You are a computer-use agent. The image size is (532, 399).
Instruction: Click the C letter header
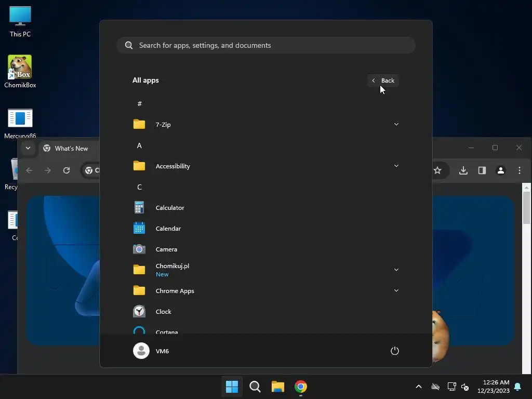tap(139, 187)
